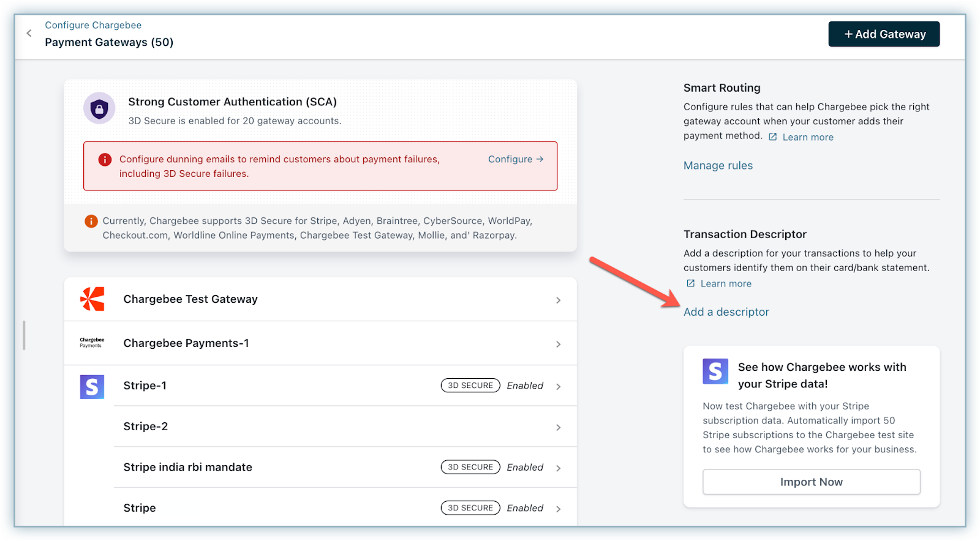980x541 pixels.
Task: Expand Chargebee Test Gateway row chevron
Action: click(558, 300)
